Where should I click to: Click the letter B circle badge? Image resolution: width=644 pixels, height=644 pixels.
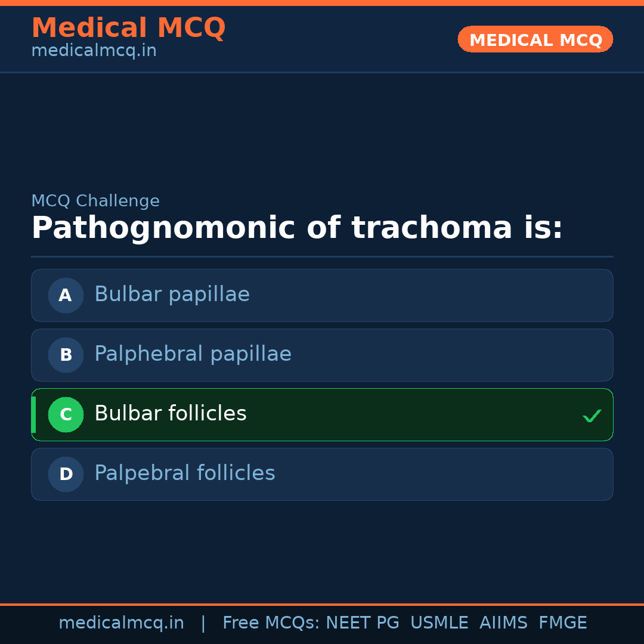[66, 355]
